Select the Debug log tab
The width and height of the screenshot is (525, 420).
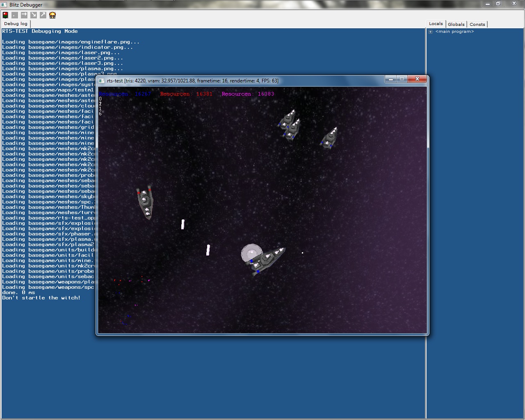[x=16, y=24]
